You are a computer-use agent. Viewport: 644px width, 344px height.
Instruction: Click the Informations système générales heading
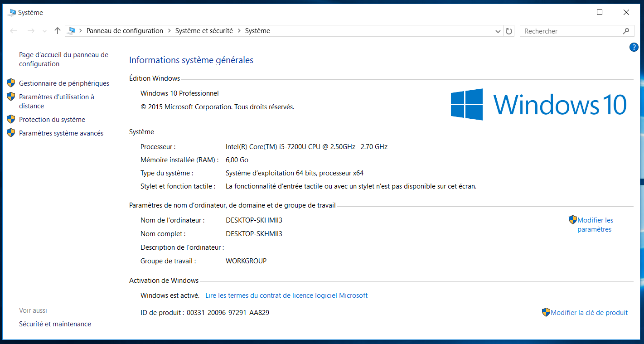pyautogui.click(x=191, y=60)
